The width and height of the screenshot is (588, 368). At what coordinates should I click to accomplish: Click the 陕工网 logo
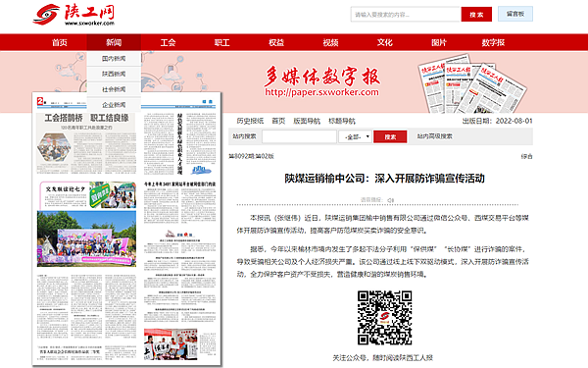[73, 15]
